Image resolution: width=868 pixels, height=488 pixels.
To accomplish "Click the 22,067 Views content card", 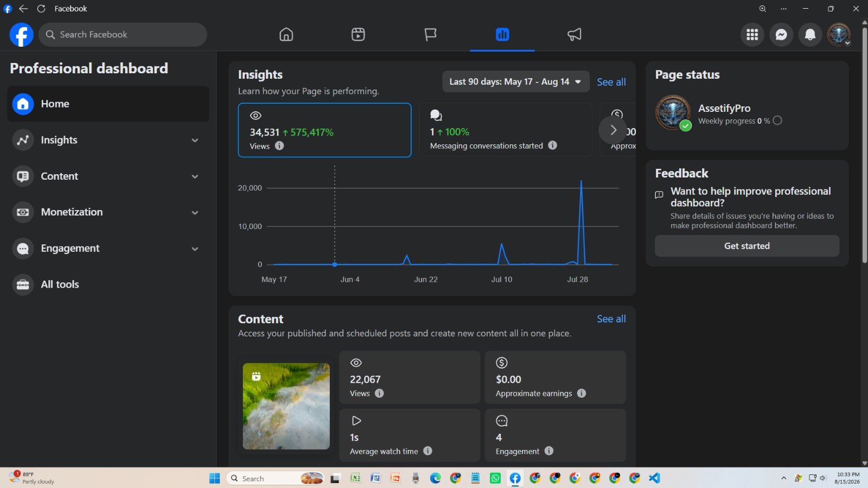I will (410, 377).
